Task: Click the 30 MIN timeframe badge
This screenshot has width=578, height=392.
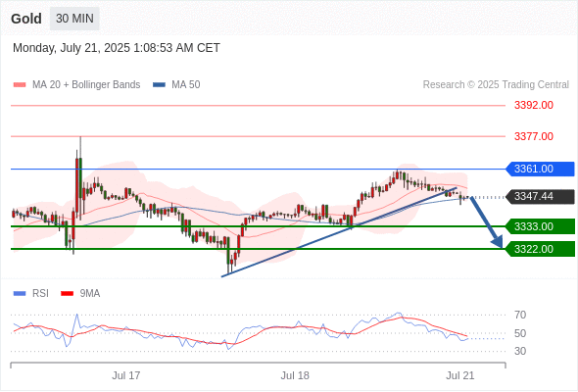Action: [x=74, y=19]
